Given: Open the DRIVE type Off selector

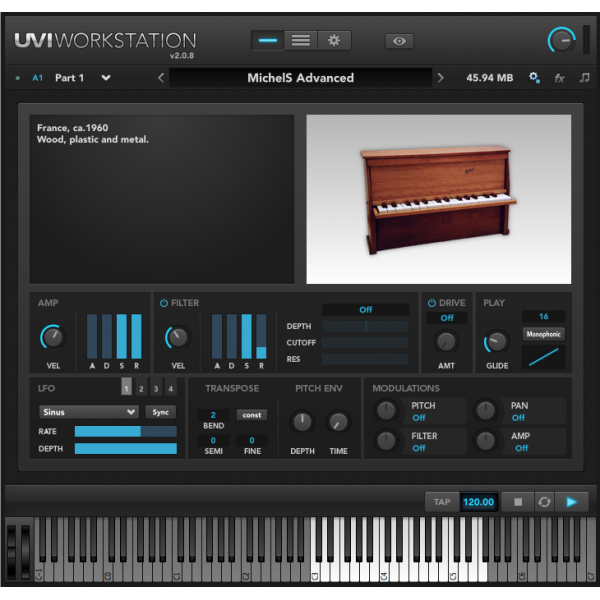Looking at the screenshot, I should tap(447, 318).
